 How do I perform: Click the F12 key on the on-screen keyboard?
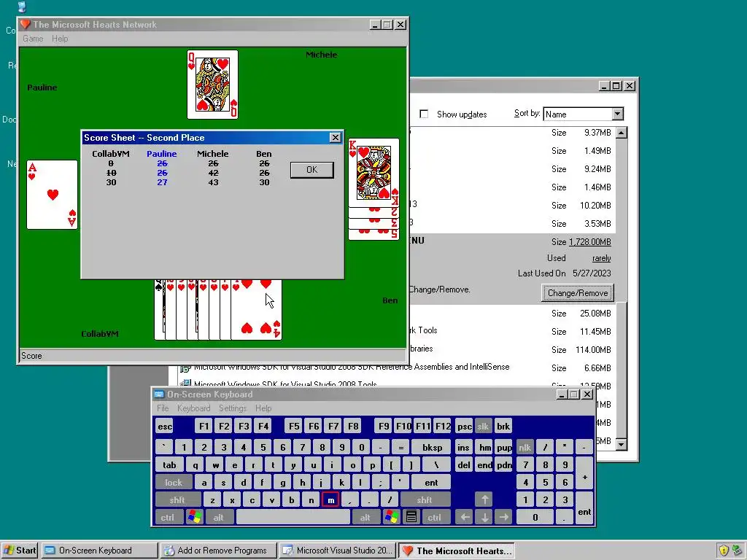(x=443, y=426)
